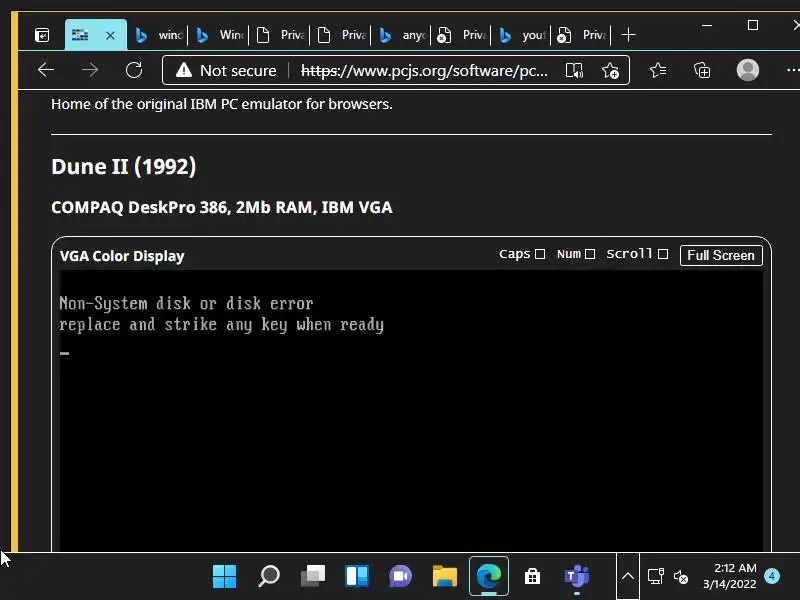View the Not secure site warning
This screenshot has width=800, height=600.
coord(226,70)
